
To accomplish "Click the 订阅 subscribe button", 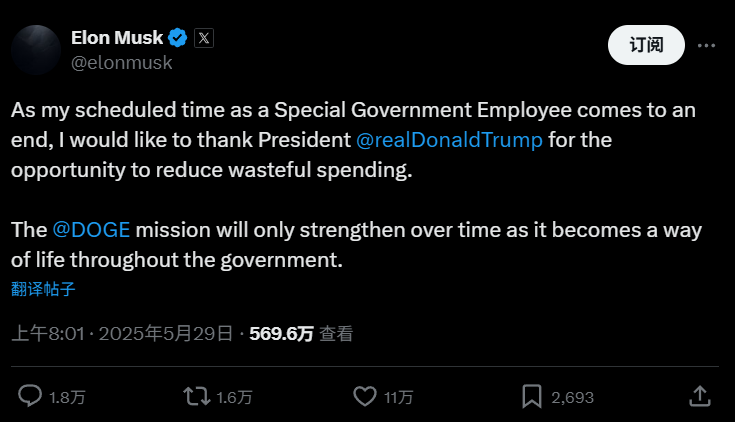I will [646, 46].
